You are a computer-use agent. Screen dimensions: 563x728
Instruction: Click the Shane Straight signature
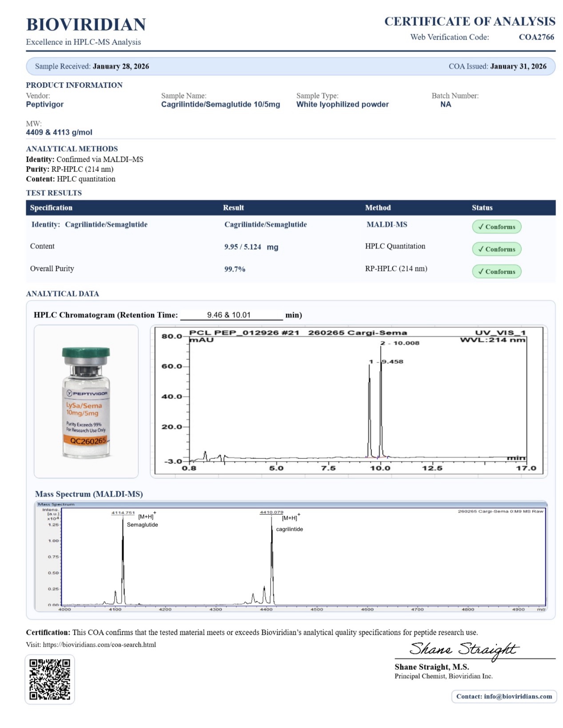(x=463, y=650)
